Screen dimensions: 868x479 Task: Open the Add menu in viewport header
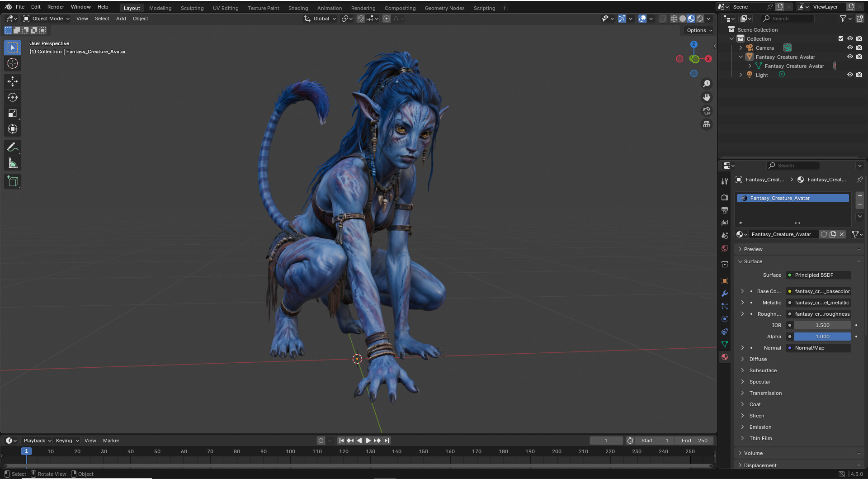click(x=121, y=19)
